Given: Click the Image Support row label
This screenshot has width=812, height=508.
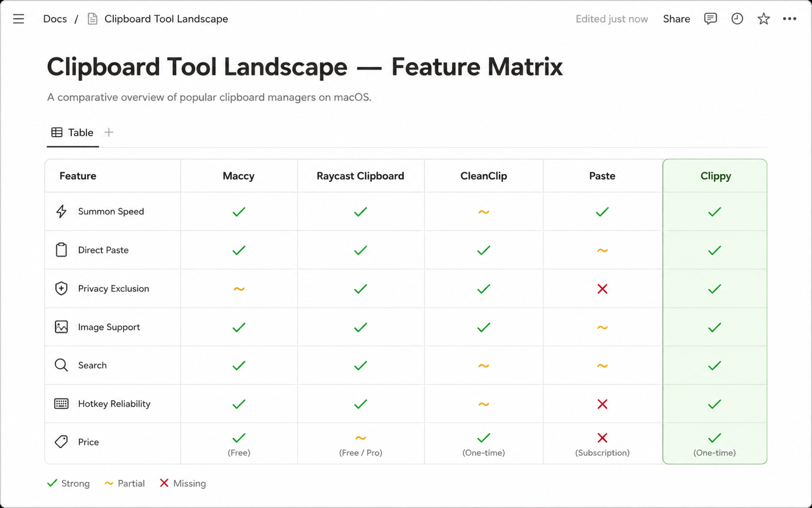Looking at the screenshot, I should coord(109,327).
